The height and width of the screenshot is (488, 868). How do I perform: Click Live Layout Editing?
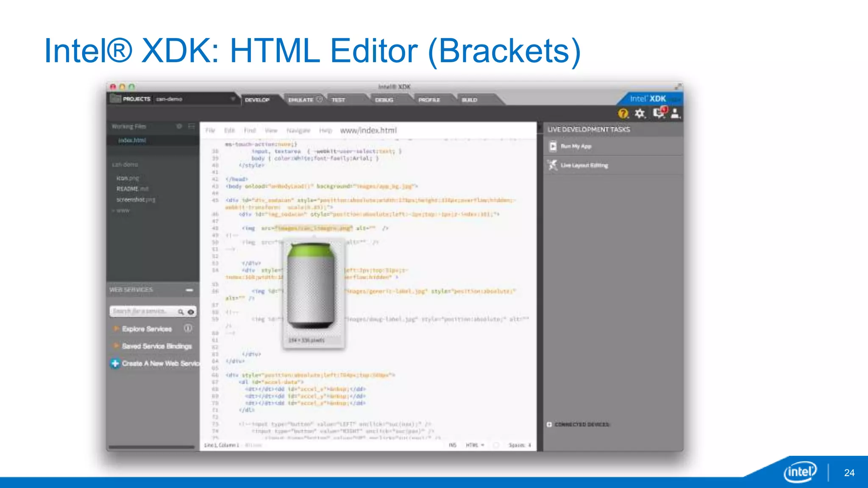pyautogui.click(x=584, y=165)
